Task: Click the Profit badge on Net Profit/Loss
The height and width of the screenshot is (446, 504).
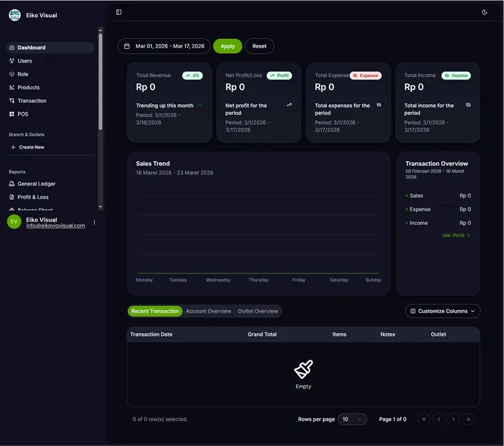Action: [279, 76]
